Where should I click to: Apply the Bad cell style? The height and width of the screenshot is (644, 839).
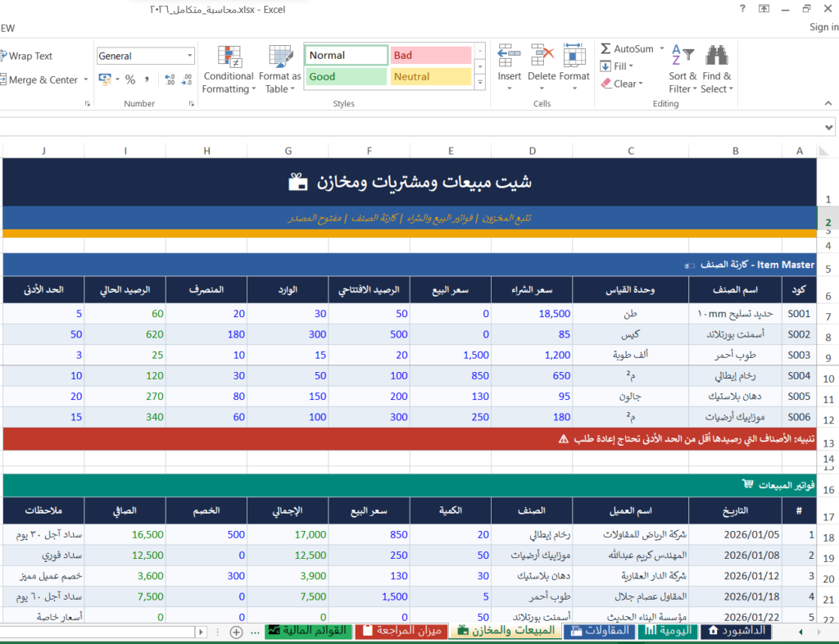[431, 55]
